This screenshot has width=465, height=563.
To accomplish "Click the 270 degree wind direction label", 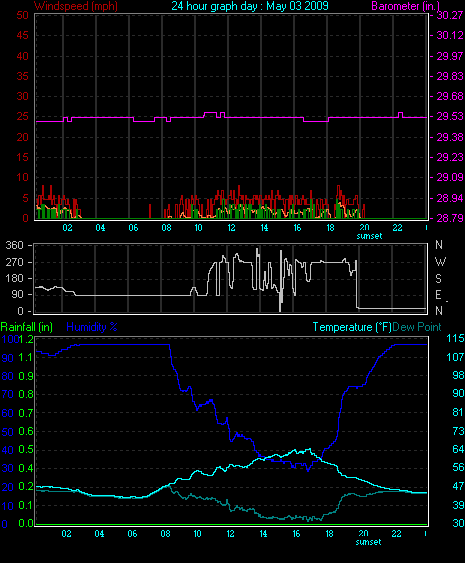I will tap(14, 262).
